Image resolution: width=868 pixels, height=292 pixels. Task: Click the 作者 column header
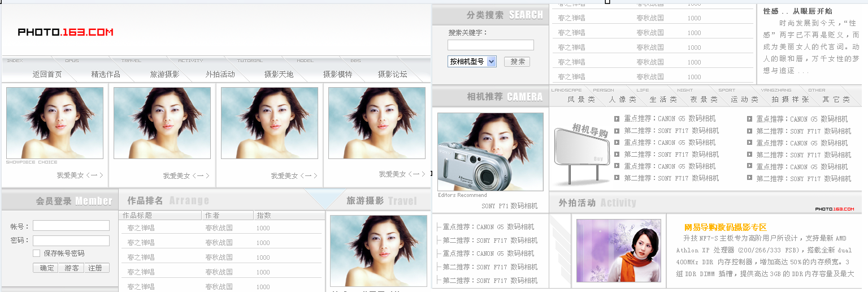click(212, 216)
